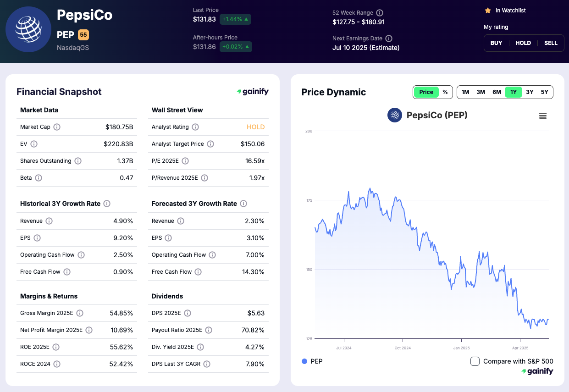This screenshot has height=392, width=569.
Task: Click the Payout Ratio value 70.82%
Action: coord(253,330)
